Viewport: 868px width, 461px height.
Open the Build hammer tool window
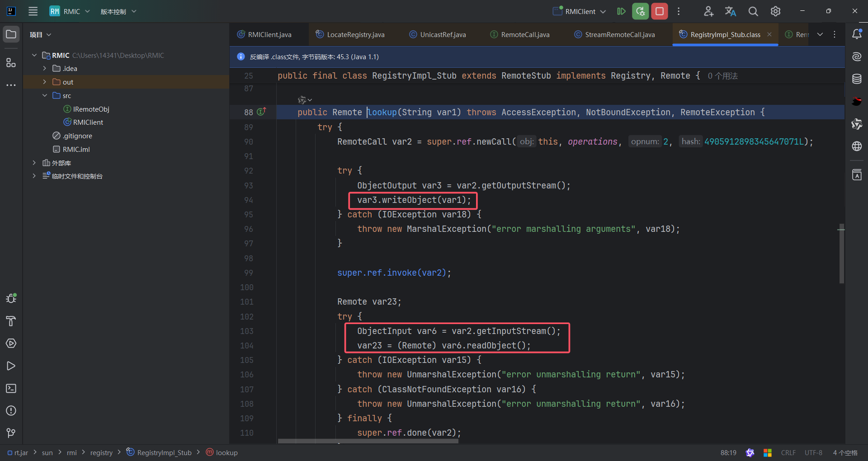point(11,321)
